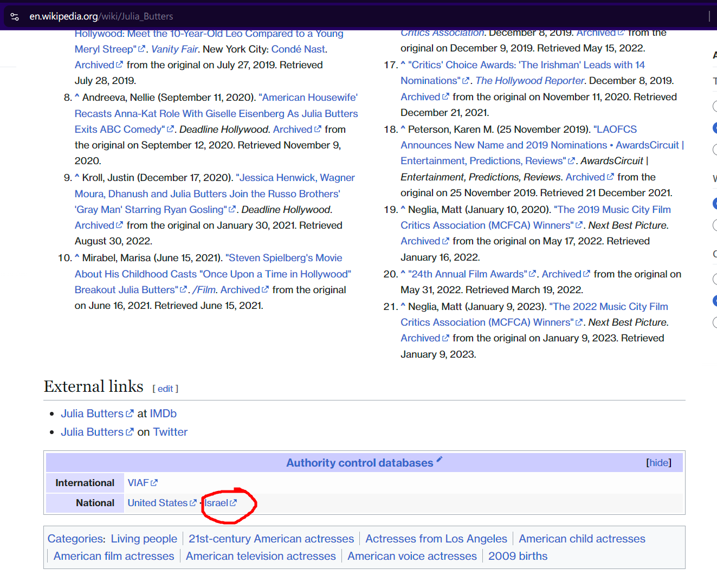Collapse Authority control box with hide

658,463
